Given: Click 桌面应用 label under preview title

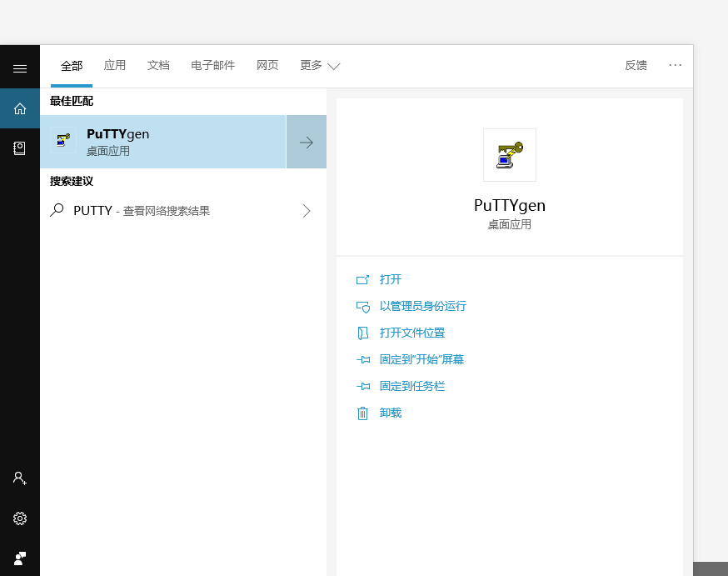Looking at the screenshot, I should [x=509, y=224].
